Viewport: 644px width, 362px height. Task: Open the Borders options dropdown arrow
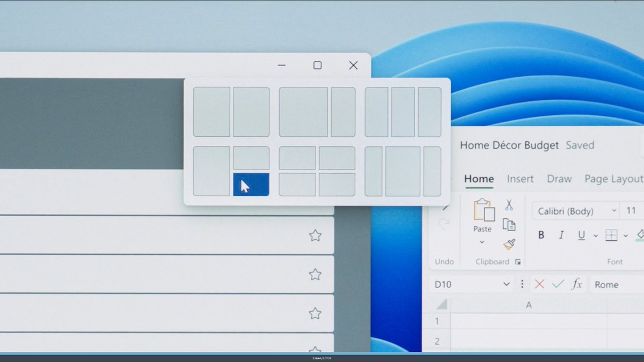(x=626, y=235)
